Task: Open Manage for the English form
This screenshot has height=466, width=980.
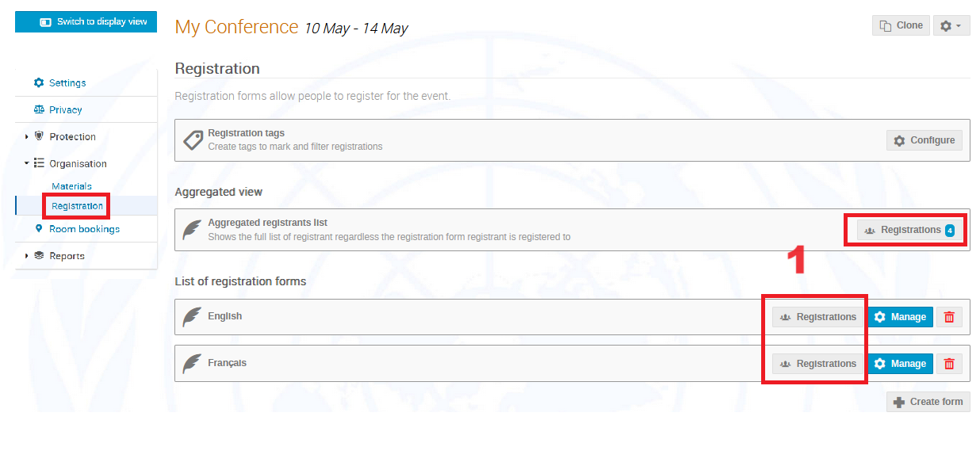Action: pos(900,317)
